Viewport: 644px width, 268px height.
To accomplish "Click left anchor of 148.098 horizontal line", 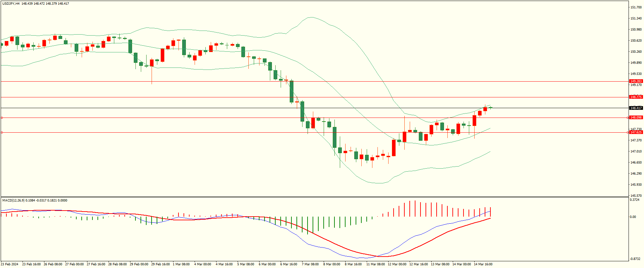I will click(x=2, y=118).
